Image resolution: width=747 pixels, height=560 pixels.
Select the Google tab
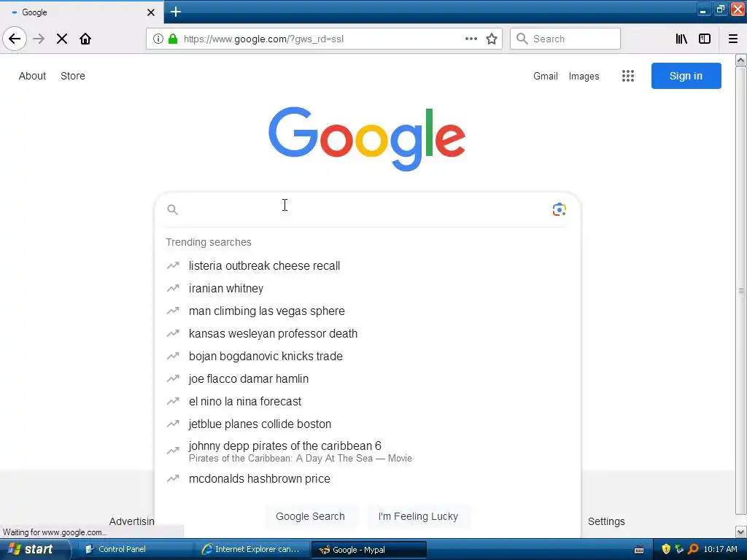(82, 12)
